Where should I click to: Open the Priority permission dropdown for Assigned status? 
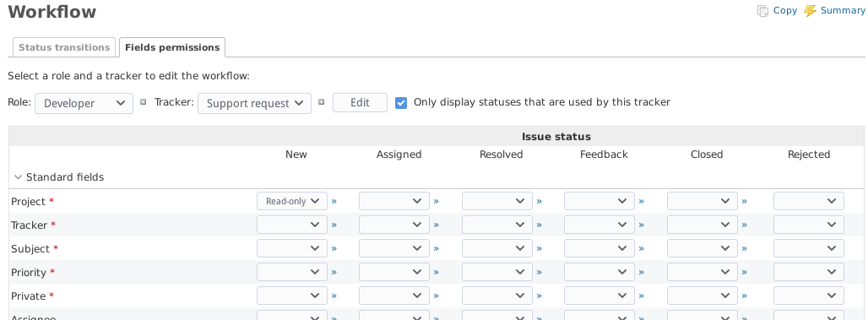click(394, 272)
